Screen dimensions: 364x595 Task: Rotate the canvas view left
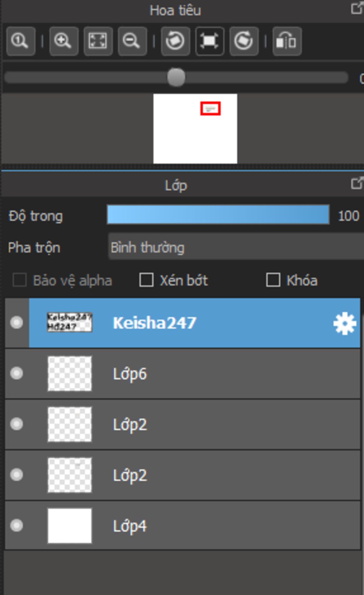point(175,41)
